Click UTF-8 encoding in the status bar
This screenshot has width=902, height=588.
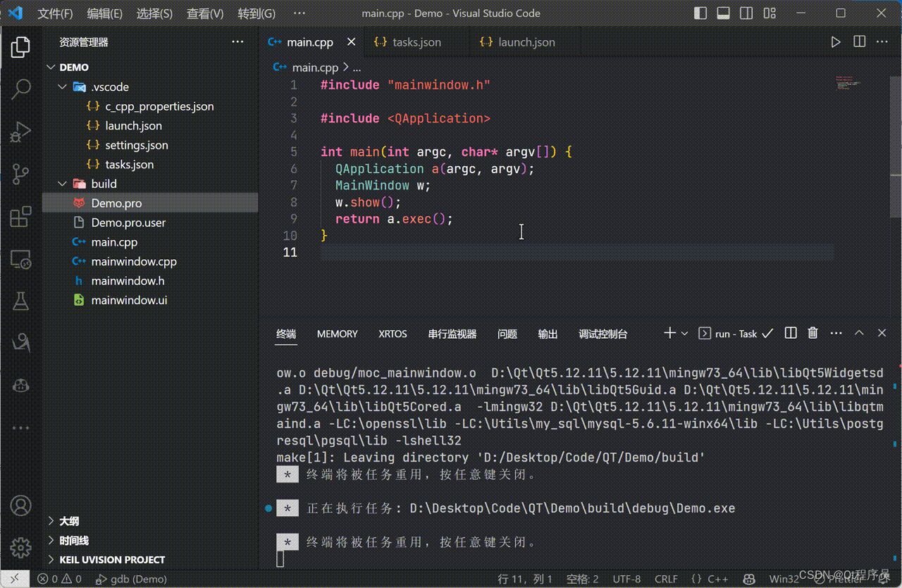point(626,579)
